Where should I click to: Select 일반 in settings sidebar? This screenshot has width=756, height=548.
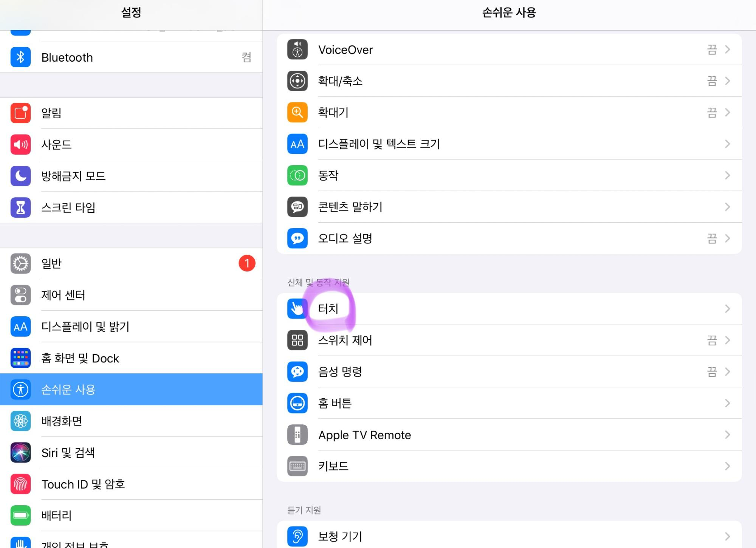tap(51, 263)
